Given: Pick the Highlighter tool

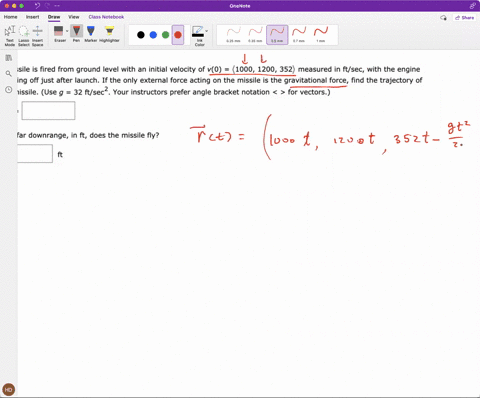Looking at the screenshot, I should [109, 34].
